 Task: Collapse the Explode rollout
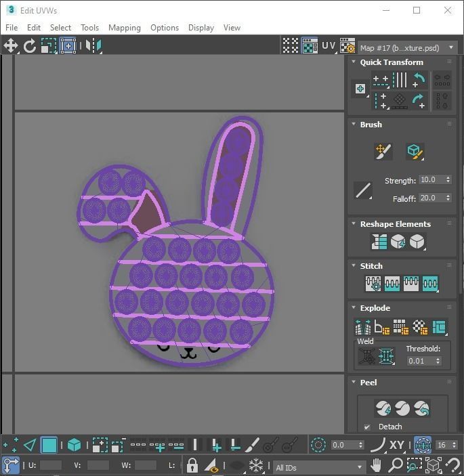click(x=354, y=307)
